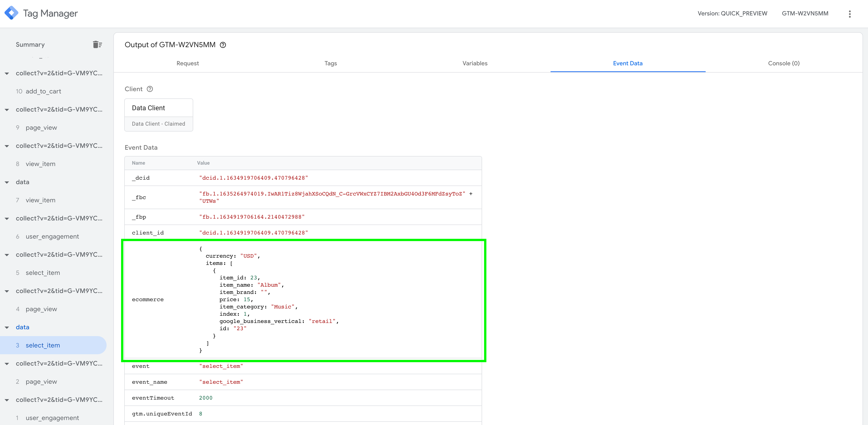
Task: Switch to the Request tab
Action: [187, 63]
